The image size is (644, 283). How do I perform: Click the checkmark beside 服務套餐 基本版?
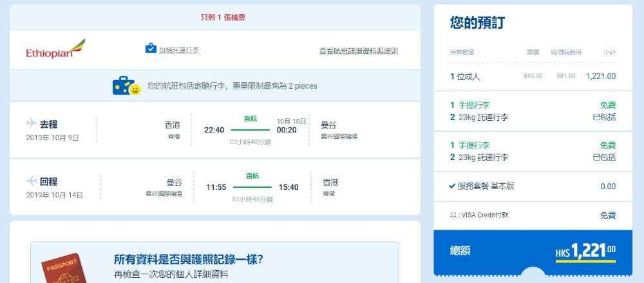453,186
